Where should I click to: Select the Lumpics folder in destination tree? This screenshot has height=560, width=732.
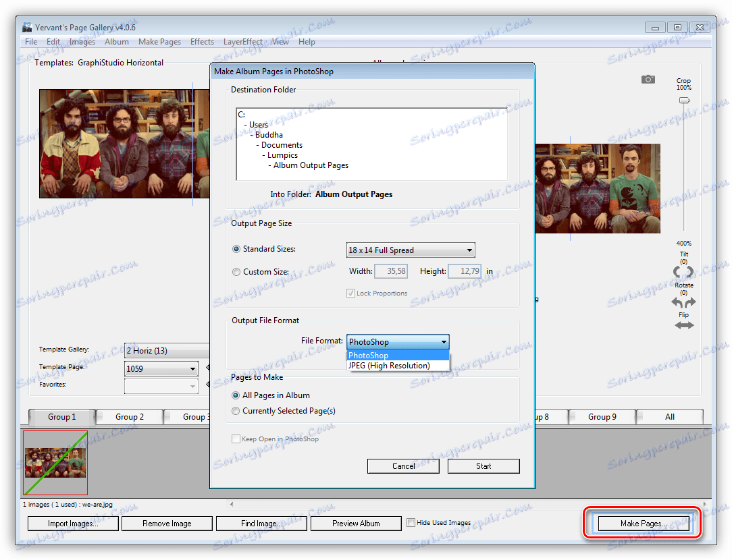pos(282,155)
